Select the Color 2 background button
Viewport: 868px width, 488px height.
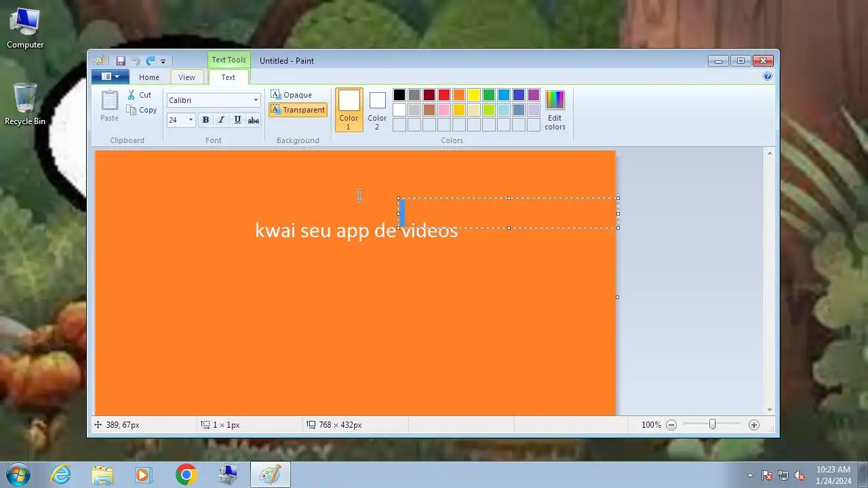(x=377, y=109)
